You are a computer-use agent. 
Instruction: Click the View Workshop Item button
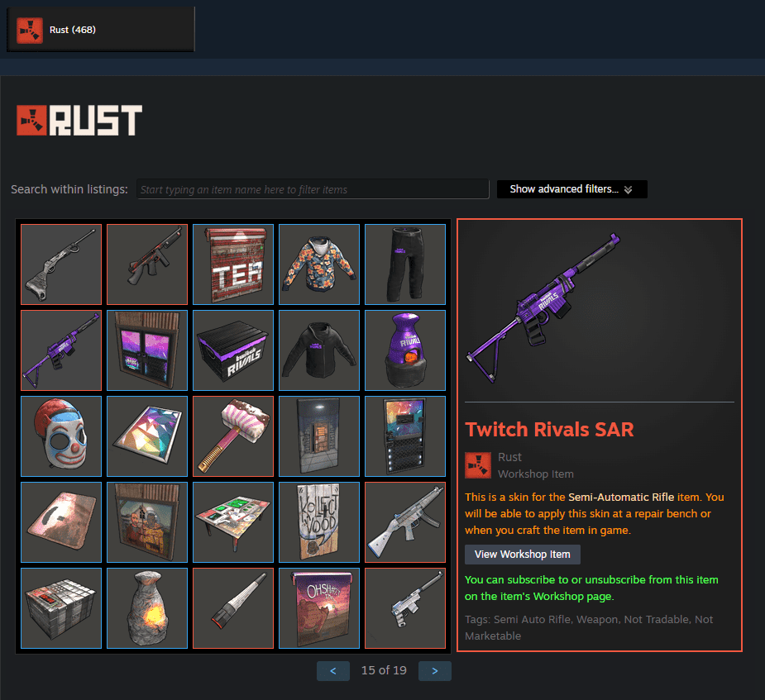[x=523, y=555]
